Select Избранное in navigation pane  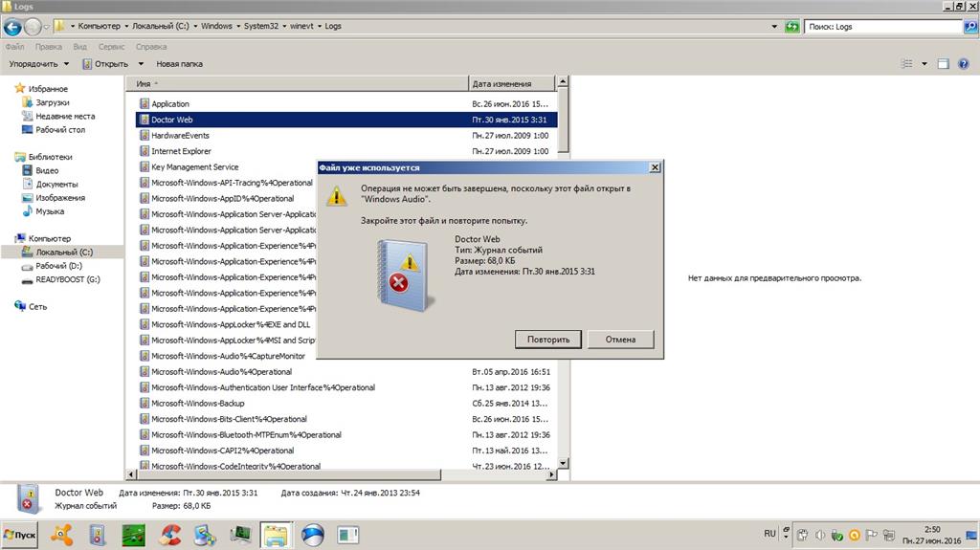pyautogui.click(x=48, y=89)
